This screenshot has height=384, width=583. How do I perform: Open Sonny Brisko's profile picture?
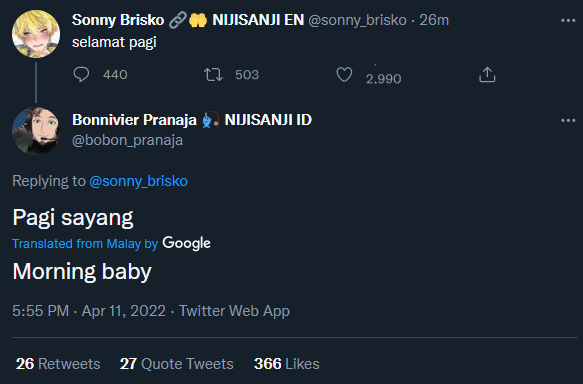pyautogui.click(x=36, y=34)
